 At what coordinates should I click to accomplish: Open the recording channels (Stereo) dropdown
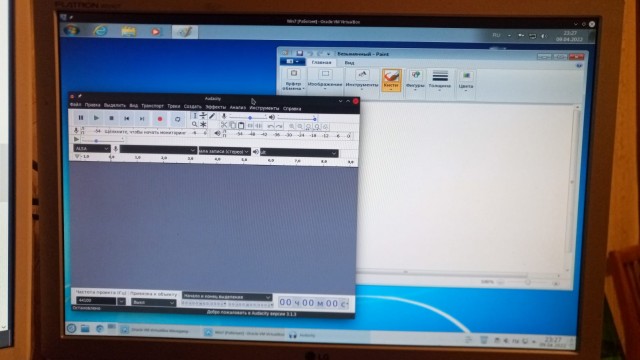[x=224, y=151]
